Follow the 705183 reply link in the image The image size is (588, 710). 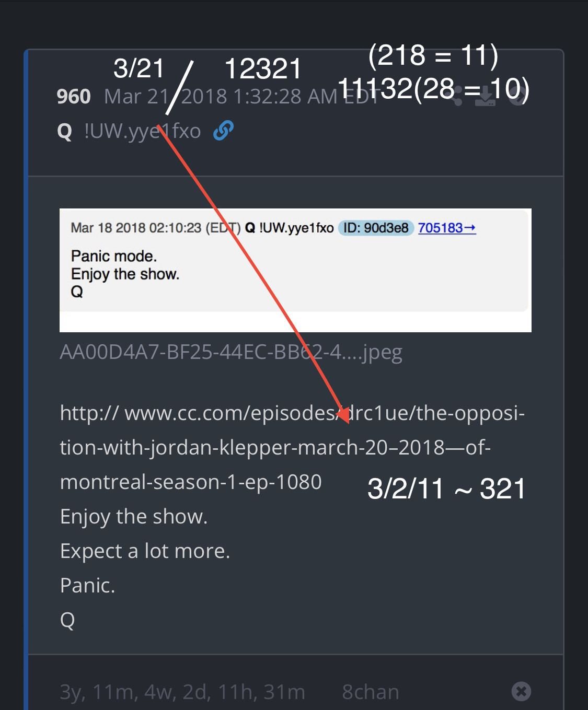click(447, 228)
